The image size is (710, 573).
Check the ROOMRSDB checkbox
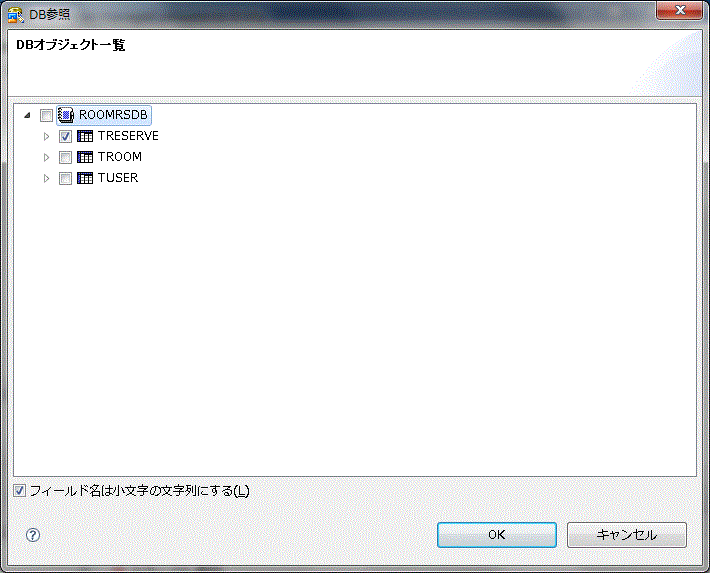coord(46,116)
